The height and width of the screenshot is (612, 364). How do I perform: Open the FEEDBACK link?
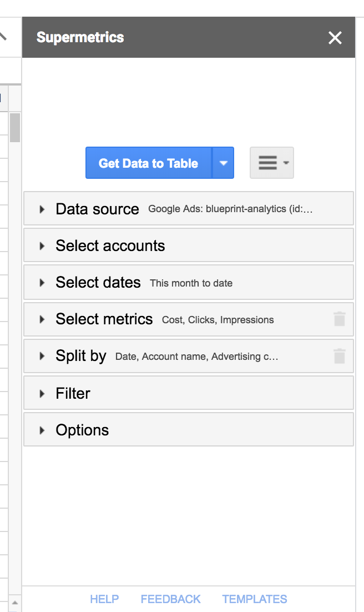pos(170,599)
